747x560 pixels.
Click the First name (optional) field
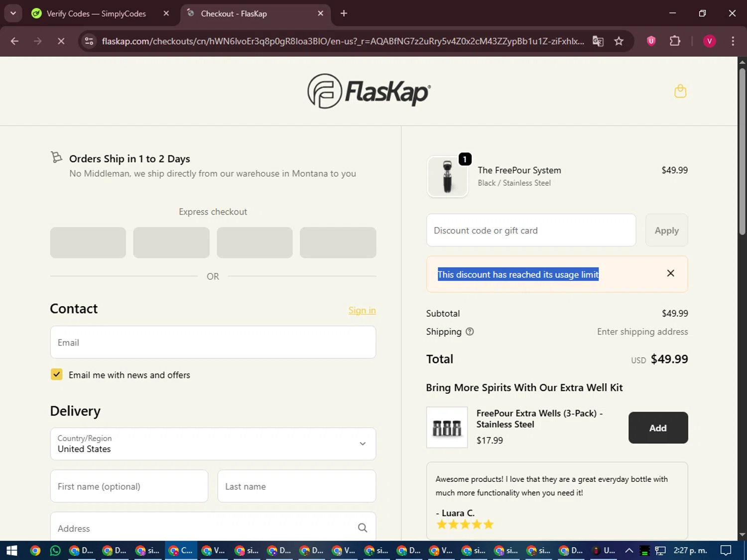click(x=129, y=486)
